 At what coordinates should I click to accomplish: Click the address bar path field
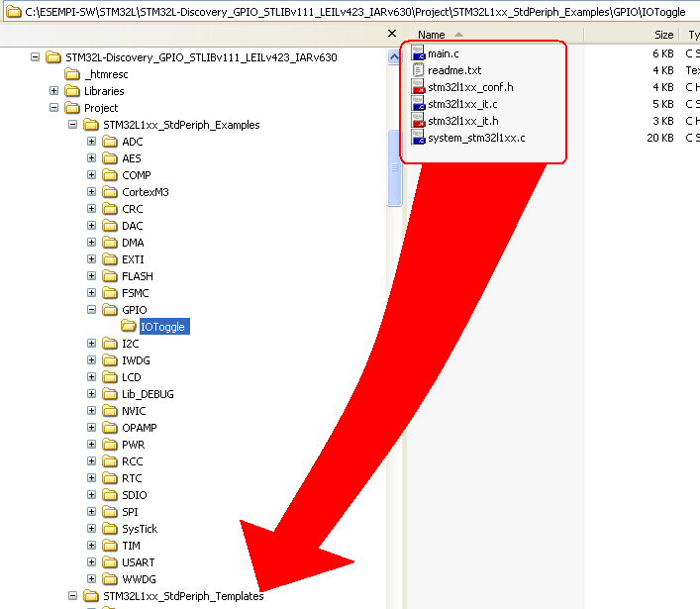click(x=350, y=12)
